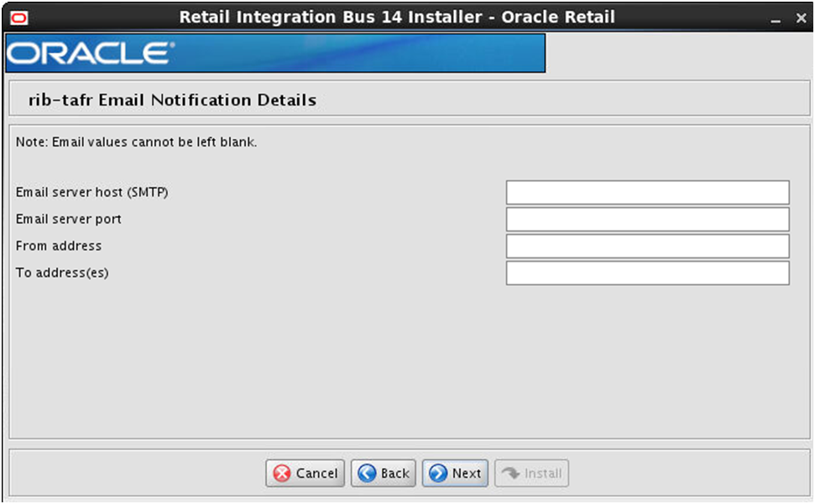
Task: Focus the Email server port input box
Action: 648,220
